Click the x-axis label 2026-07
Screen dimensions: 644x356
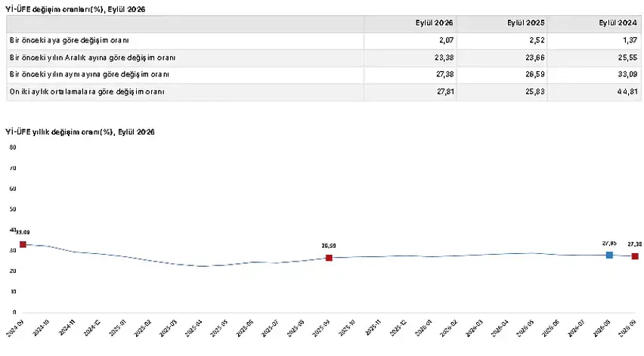click(x=576, y=329)
